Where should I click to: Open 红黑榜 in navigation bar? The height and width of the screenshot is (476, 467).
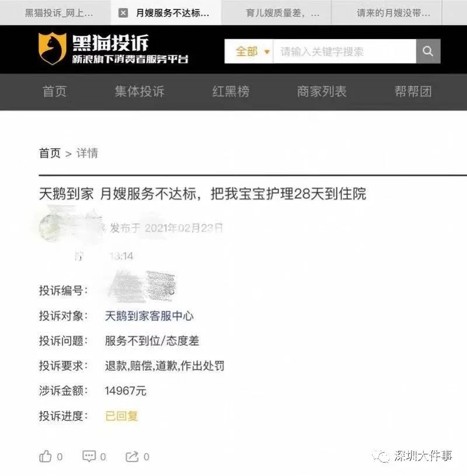(x=231, y=92)
